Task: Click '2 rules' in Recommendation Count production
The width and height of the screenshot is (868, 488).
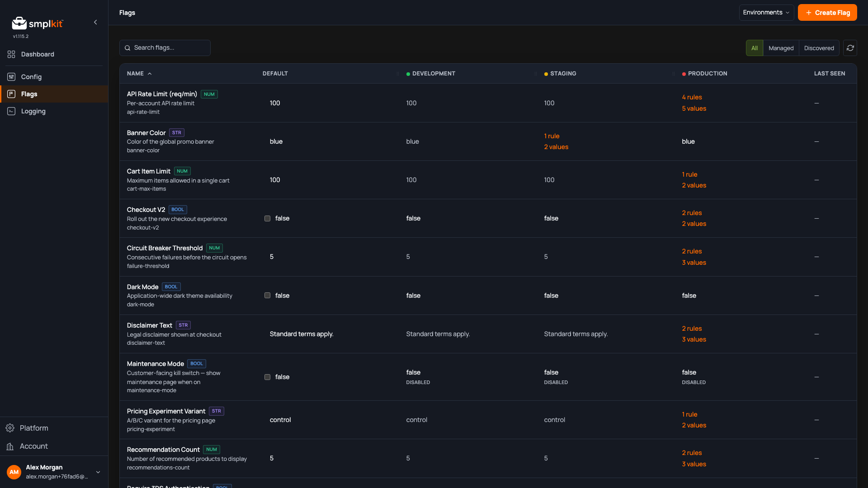Action: coord(692,453)
